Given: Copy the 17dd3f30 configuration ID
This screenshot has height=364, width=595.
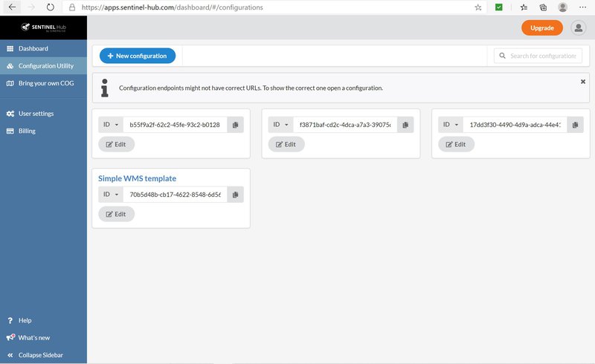Looking at the screenshot, I should (575, 125).
